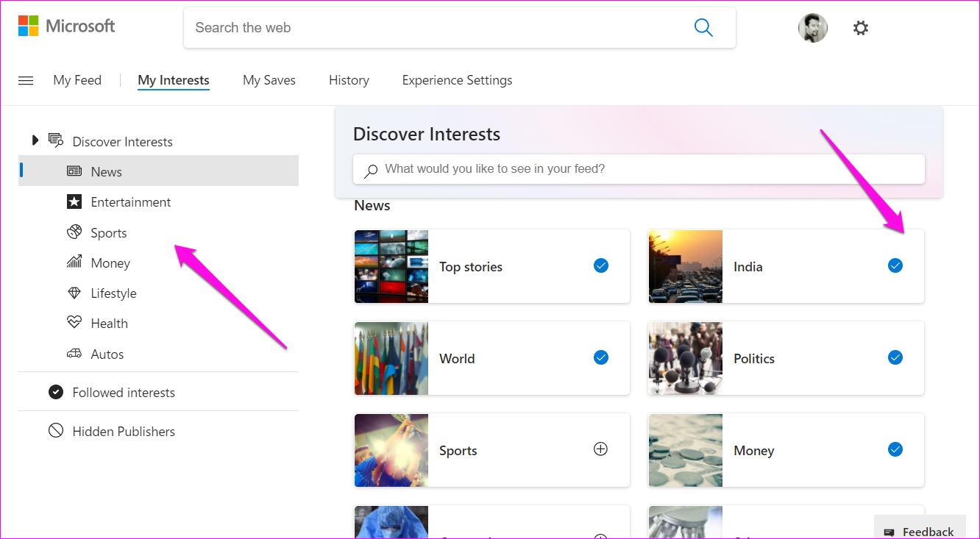Open the hamburger navigation menu

pos(26,81)
